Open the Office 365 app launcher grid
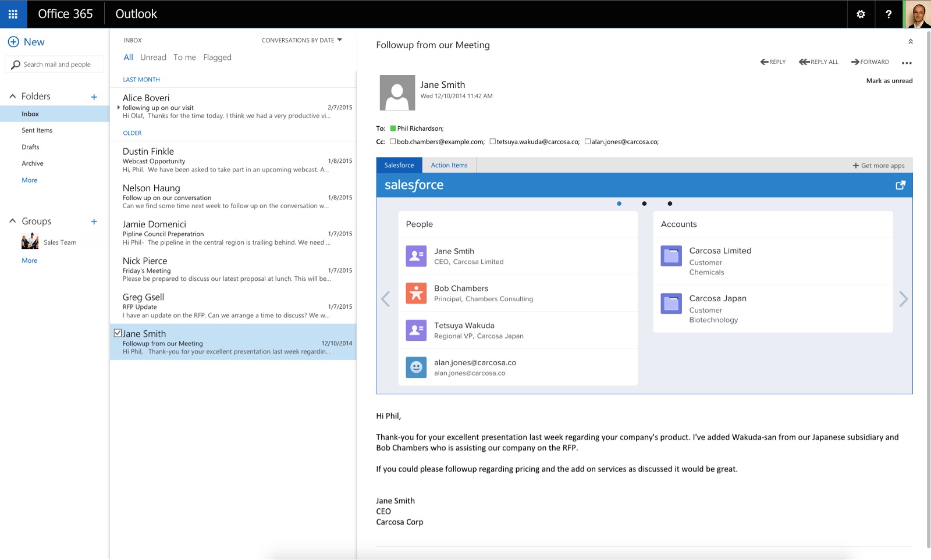 click(13, 14)
